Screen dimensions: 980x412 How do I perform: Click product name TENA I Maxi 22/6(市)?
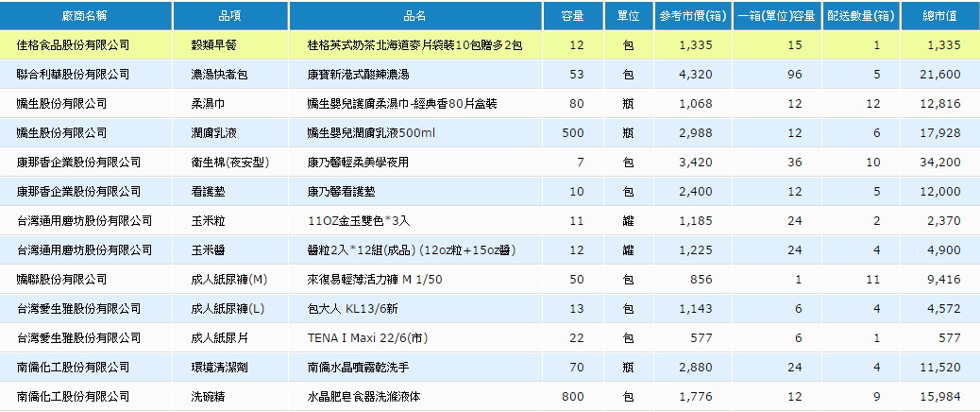(x=367, y=338)
